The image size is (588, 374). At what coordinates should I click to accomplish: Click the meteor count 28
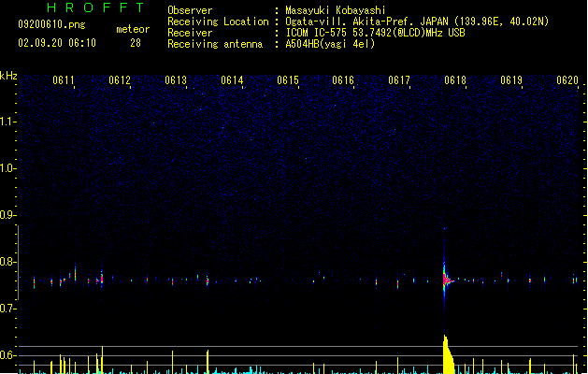tap(136, 43)
